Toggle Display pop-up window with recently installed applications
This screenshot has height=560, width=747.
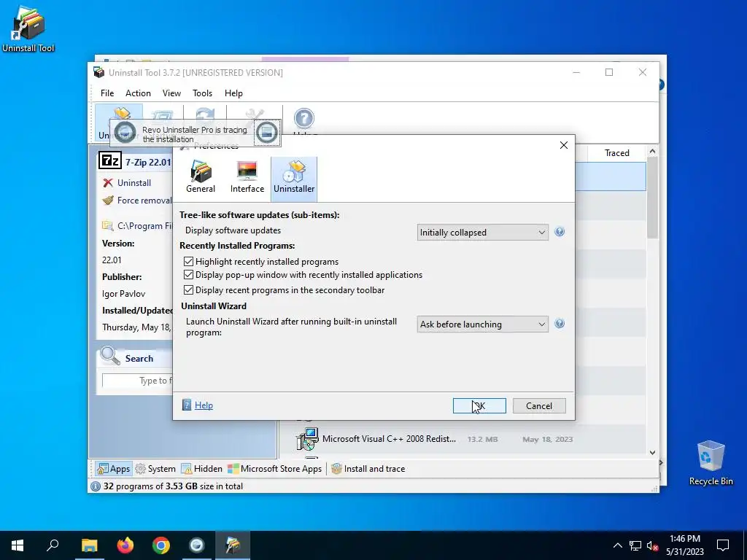click(189, 275)
